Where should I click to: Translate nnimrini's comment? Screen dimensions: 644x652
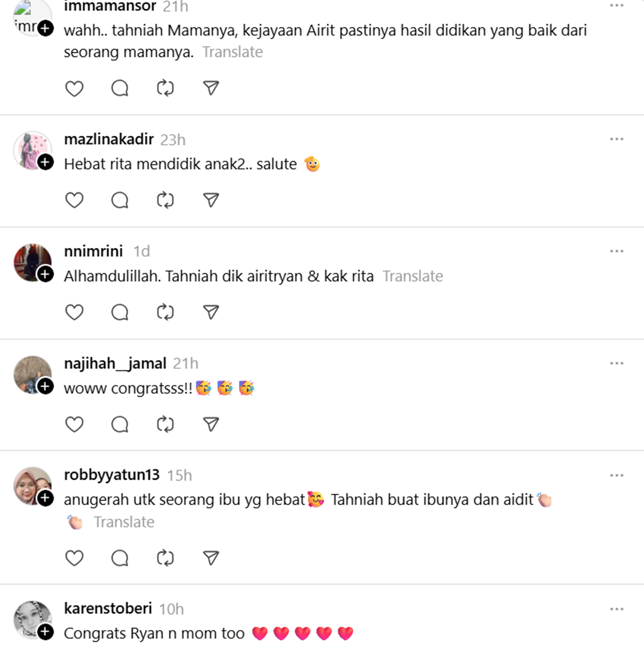click(x=413, y=276)
